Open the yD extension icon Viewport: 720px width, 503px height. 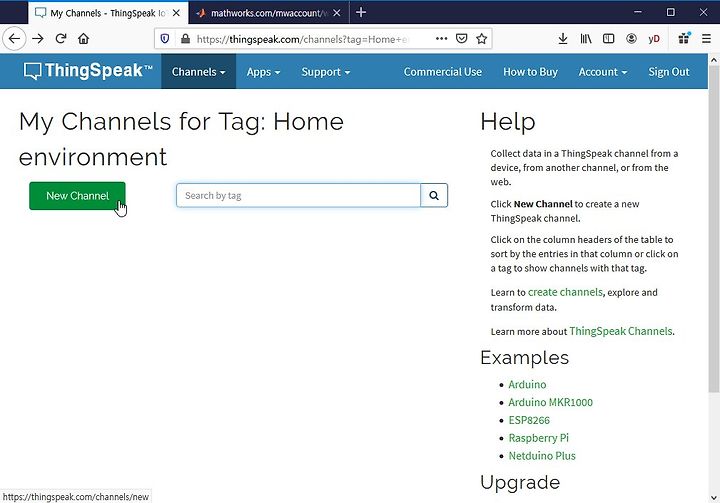(654, 39)
